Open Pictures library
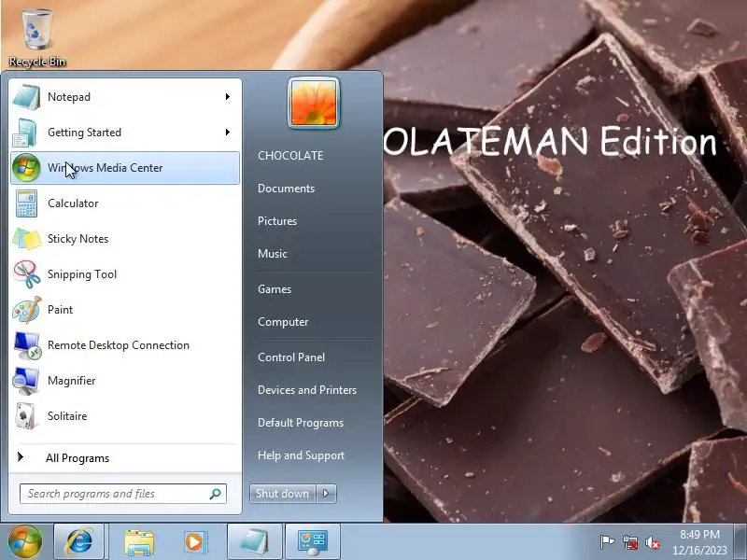The height and width of the screenshot is (560, 747). 277,221
